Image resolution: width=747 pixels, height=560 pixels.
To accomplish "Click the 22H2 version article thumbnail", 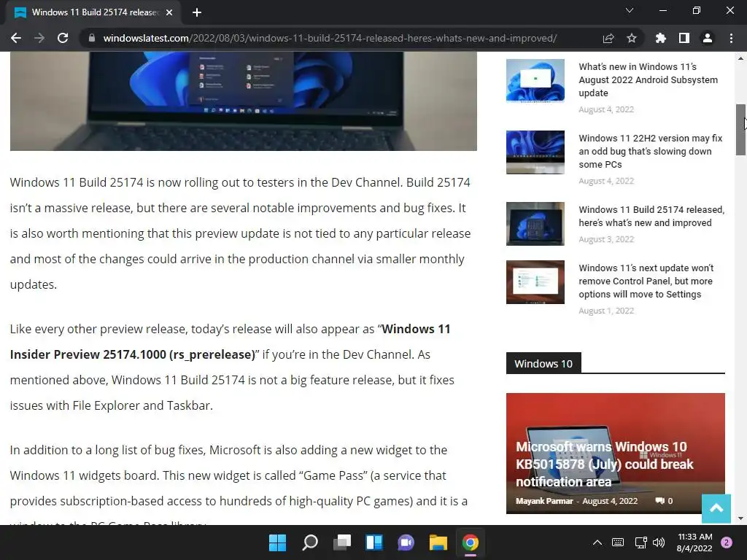I will tap(535, 152).
